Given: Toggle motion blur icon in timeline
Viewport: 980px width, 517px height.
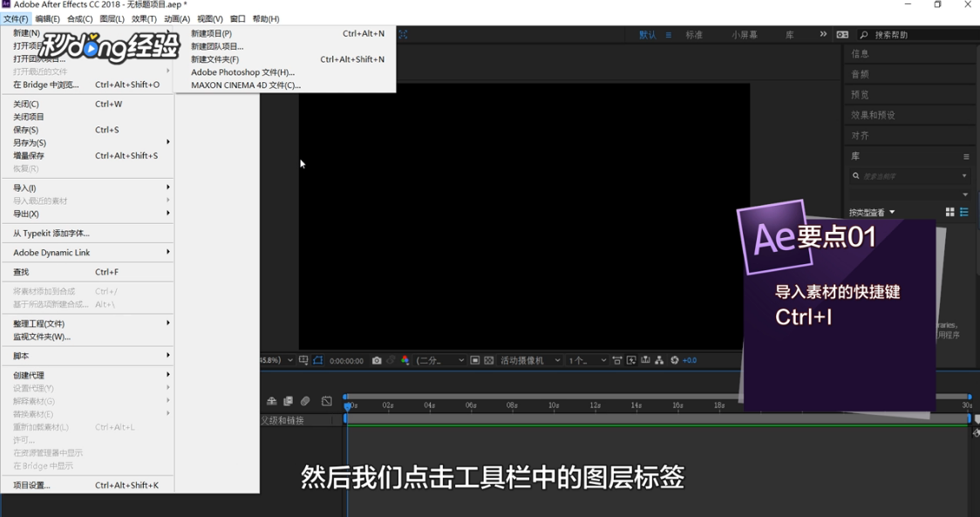Looking at the screenshot, I should tap(305, 401).
